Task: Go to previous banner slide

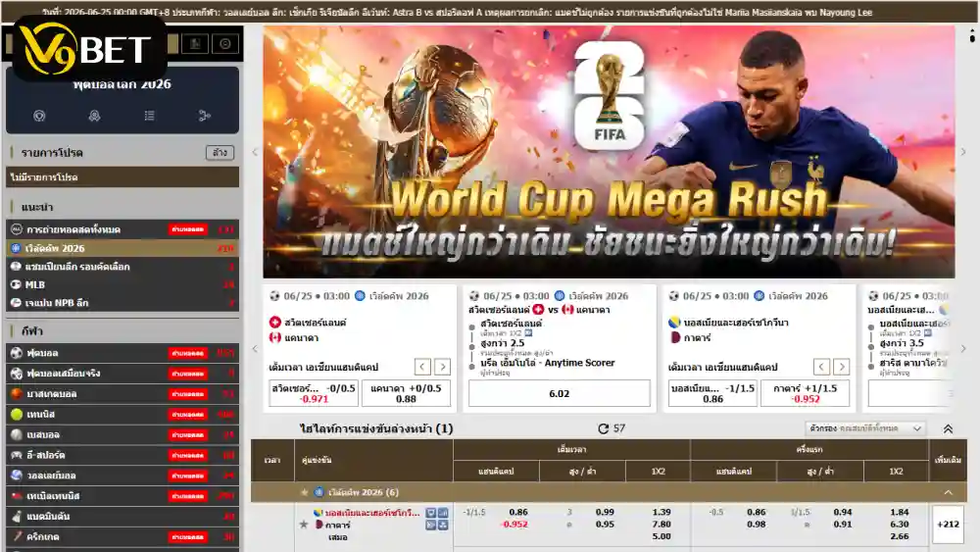Action: 255,152
